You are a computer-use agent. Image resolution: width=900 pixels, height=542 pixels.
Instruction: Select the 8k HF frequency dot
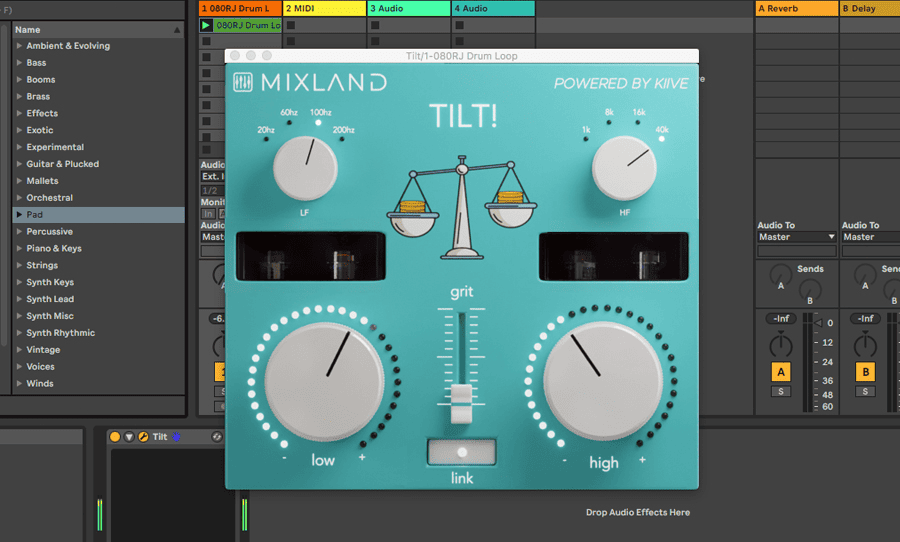609,122
